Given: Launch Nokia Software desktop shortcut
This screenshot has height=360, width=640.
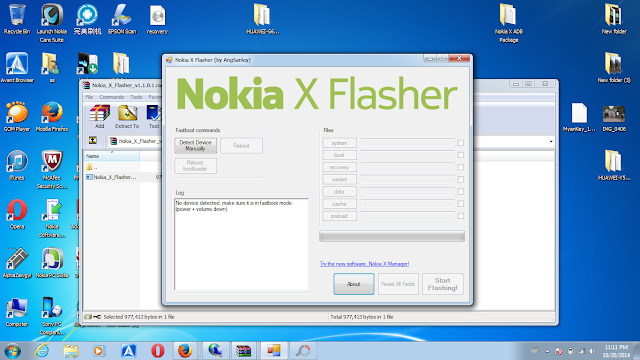Looking at the screenshot, I should point(52,218).
